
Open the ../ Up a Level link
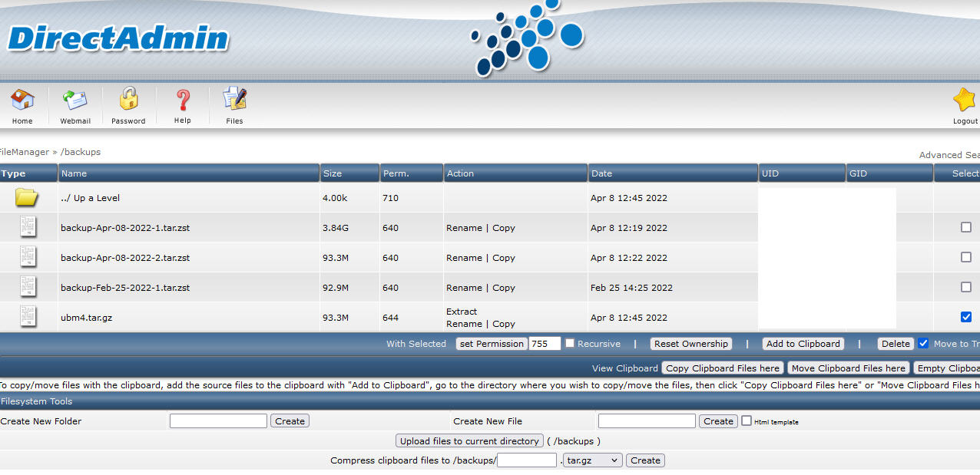pyautogui.click(x=91, y=198)
